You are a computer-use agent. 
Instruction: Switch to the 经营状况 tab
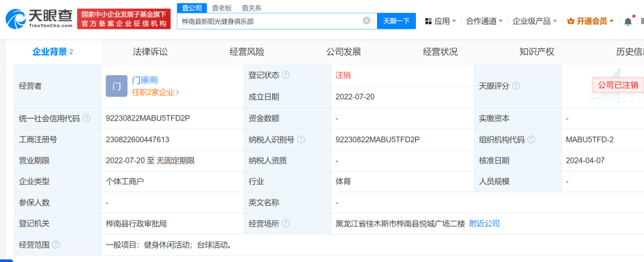(x=440, y=52)
